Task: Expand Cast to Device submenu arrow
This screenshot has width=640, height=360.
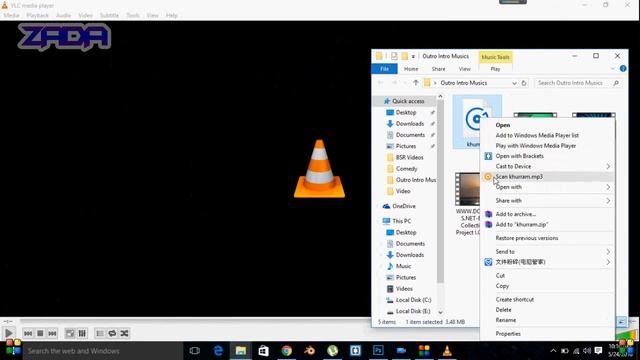Action: [x=608, y=167]
